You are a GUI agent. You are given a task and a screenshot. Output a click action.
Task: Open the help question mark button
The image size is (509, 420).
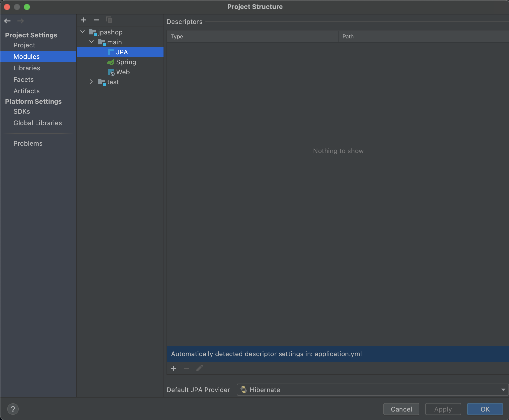click(13, 409)
